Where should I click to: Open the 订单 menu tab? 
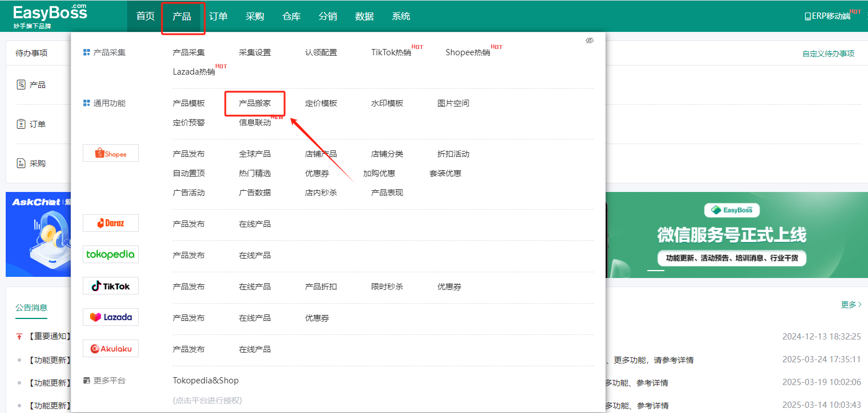pyautogui.click(x=218, y=17)
